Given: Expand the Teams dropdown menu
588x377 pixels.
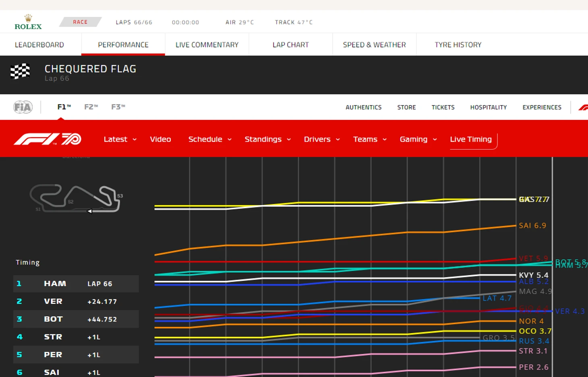Looking at the screenshot, I should (x=370, y=139).
